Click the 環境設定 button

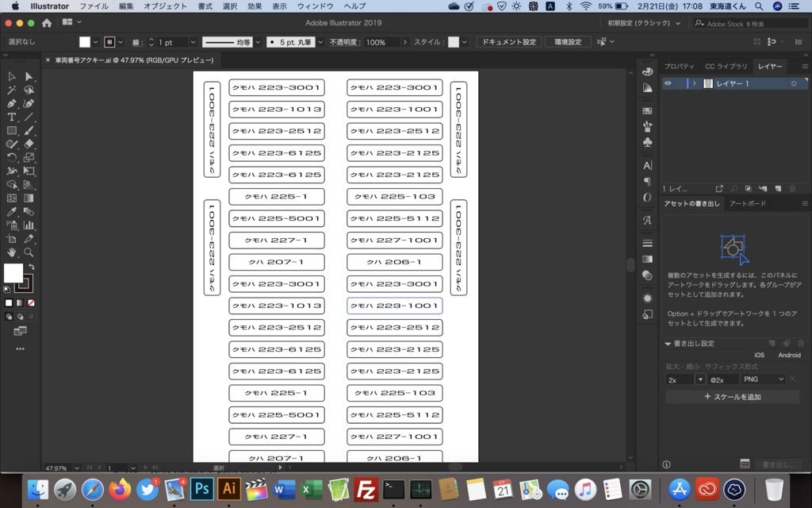click(568, 42)
